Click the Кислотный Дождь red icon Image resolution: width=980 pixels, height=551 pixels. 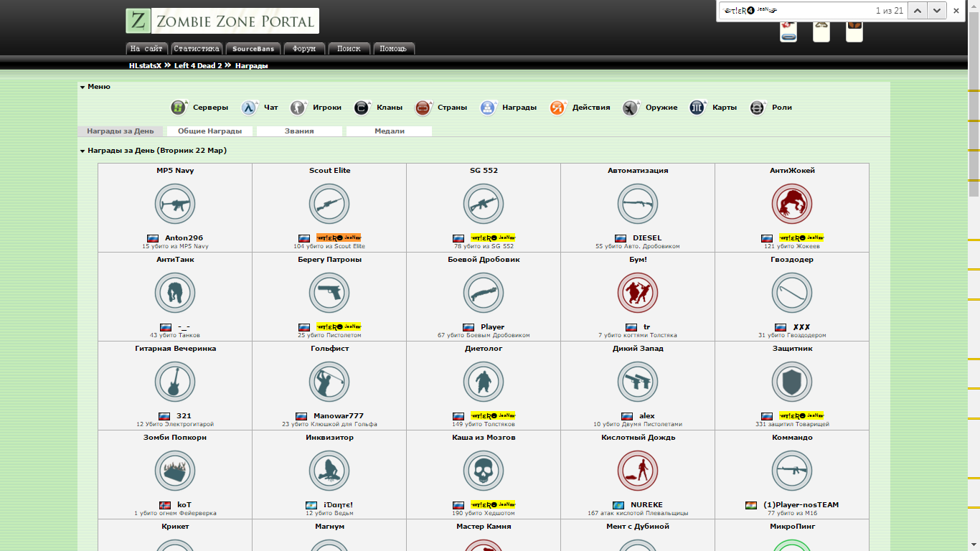point(638,471)
